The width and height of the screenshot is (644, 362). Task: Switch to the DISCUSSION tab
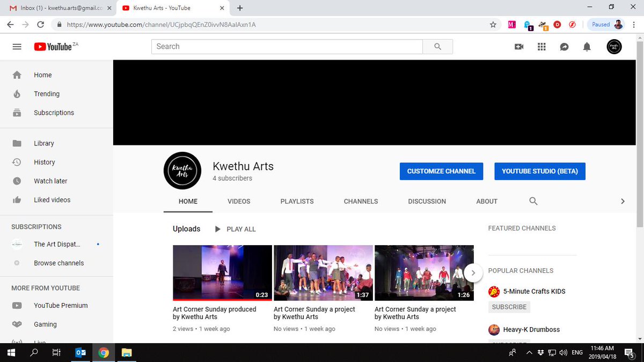click(x=427, y=201)
